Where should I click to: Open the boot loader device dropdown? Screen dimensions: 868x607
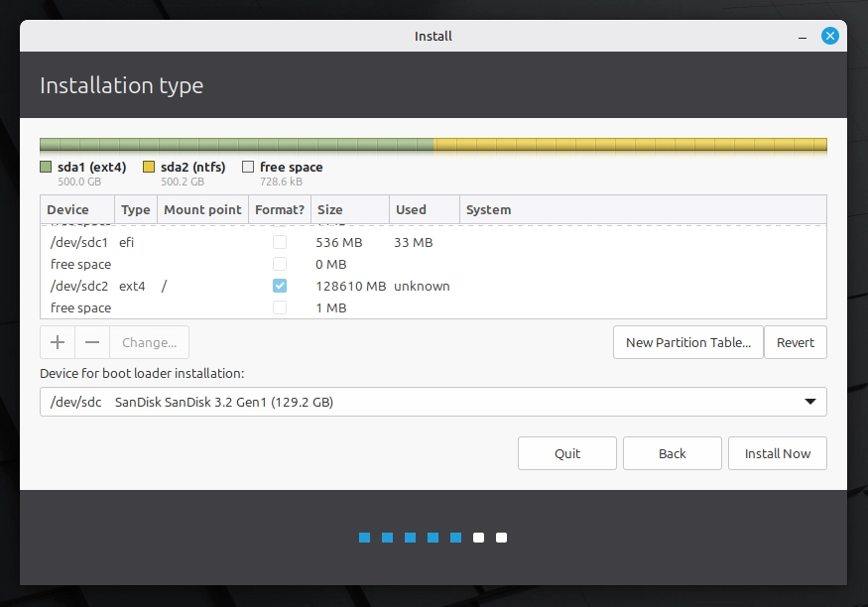(433, 402)
